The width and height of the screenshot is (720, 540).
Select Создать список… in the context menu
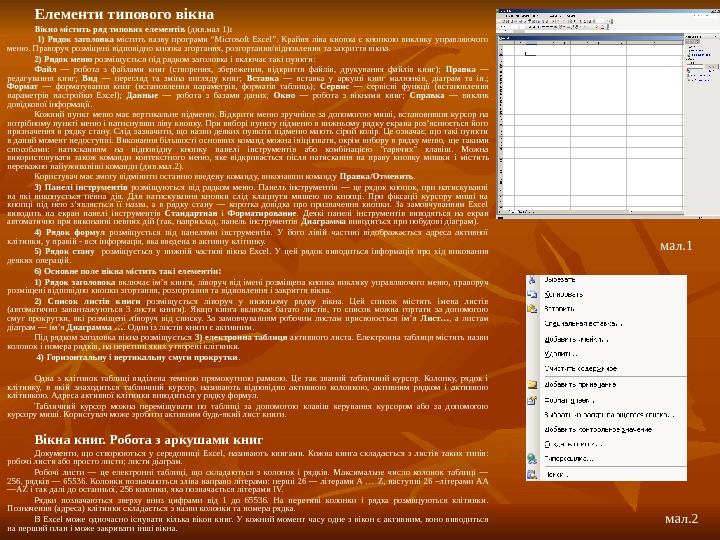pyautogui.click(x=573, y=444)
